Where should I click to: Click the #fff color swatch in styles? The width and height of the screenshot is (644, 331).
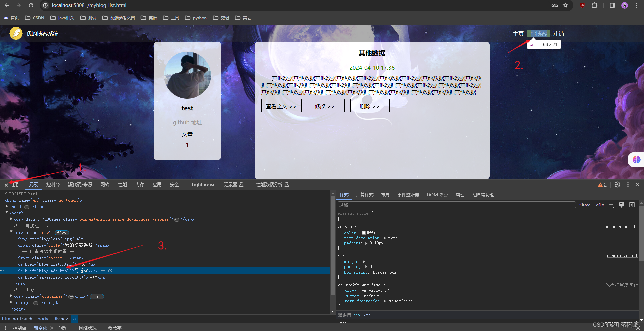[364, 233]
